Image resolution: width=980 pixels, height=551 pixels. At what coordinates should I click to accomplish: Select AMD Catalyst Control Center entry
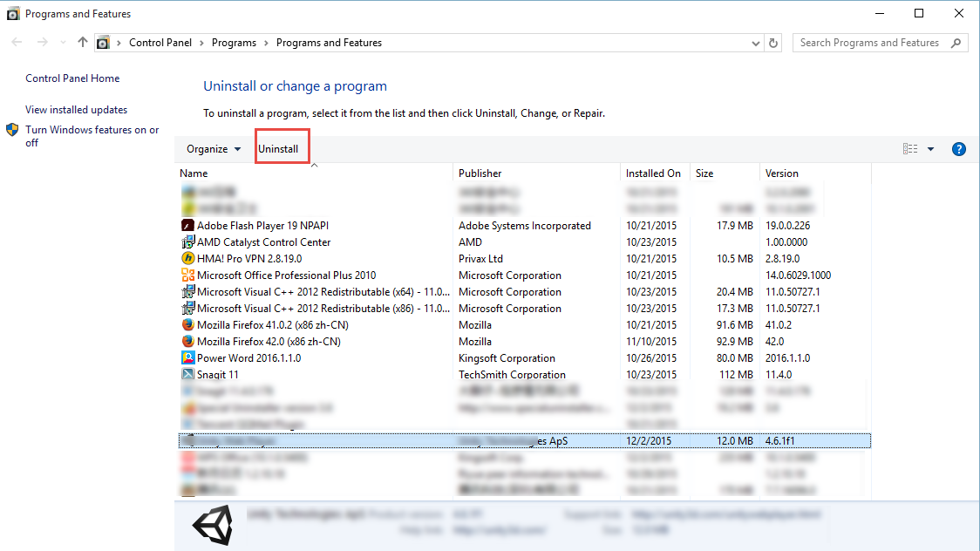coord(524,241)
